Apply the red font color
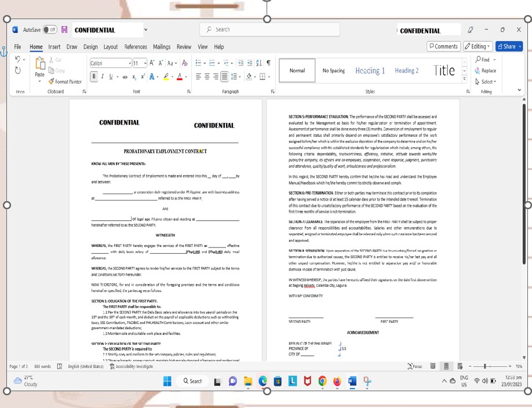 click(180, 76)
